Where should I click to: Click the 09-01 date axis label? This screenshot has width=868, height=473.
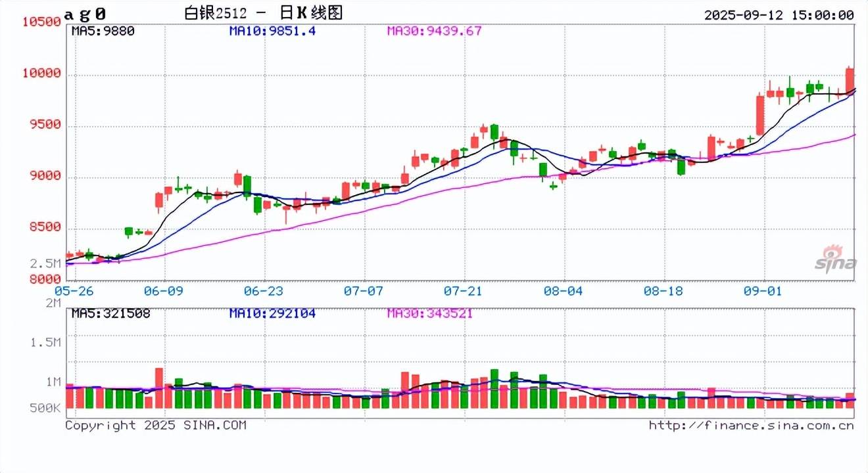click(x=763, y=290)
